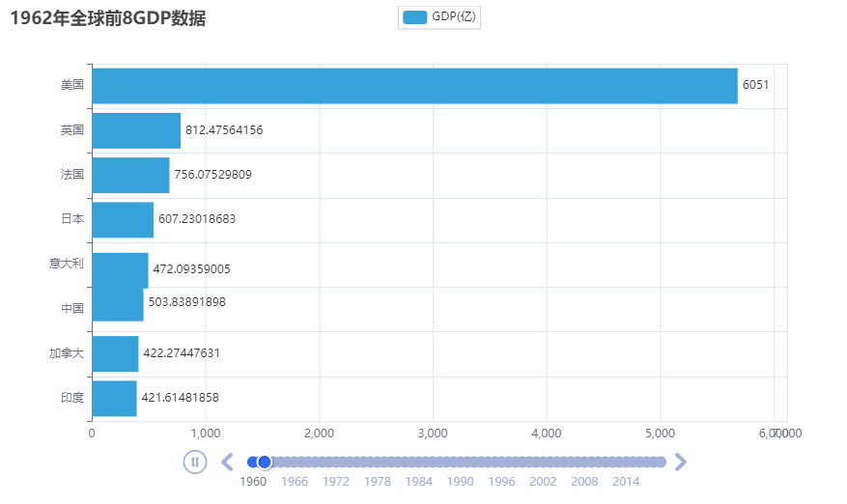Select 1984 timeline label

click(x=419, y=481)
